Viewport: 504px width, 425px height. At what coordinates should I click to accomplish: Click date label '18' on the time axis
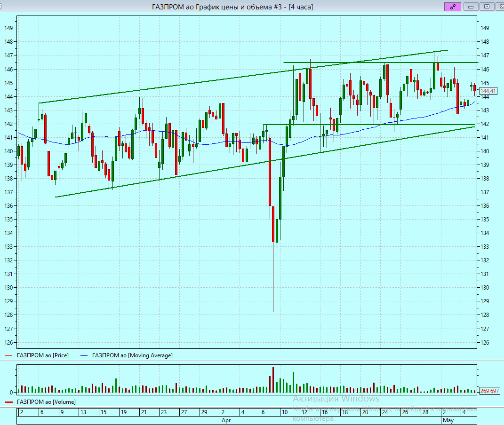tap(345, 412)
